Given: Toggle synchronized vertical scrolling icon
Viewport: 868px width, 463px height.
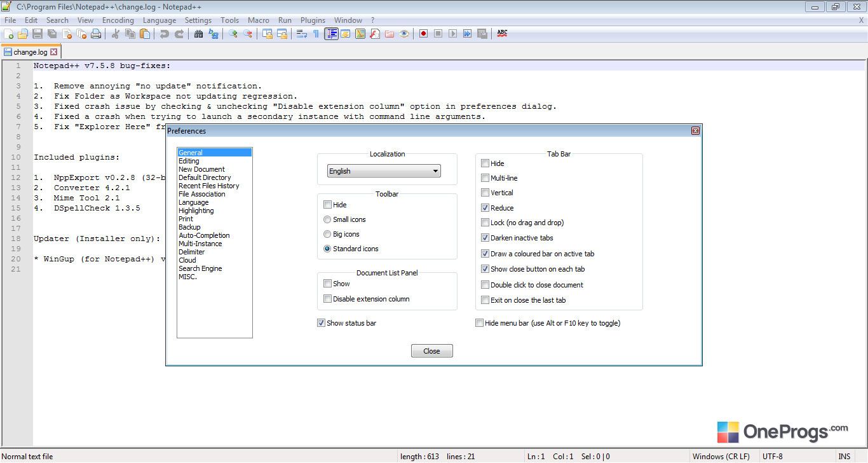Looking at the screenshot, I should pos(268,34).
